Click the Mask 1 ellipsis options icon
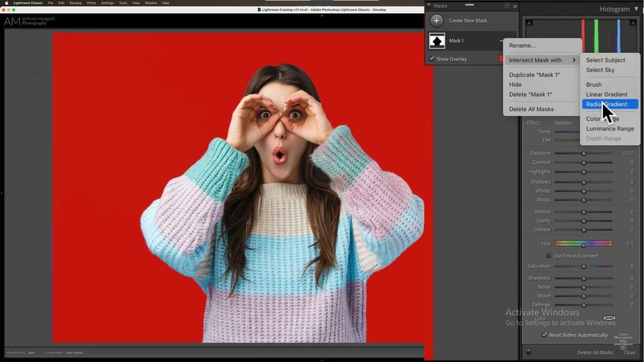 [x=501, y=41]
